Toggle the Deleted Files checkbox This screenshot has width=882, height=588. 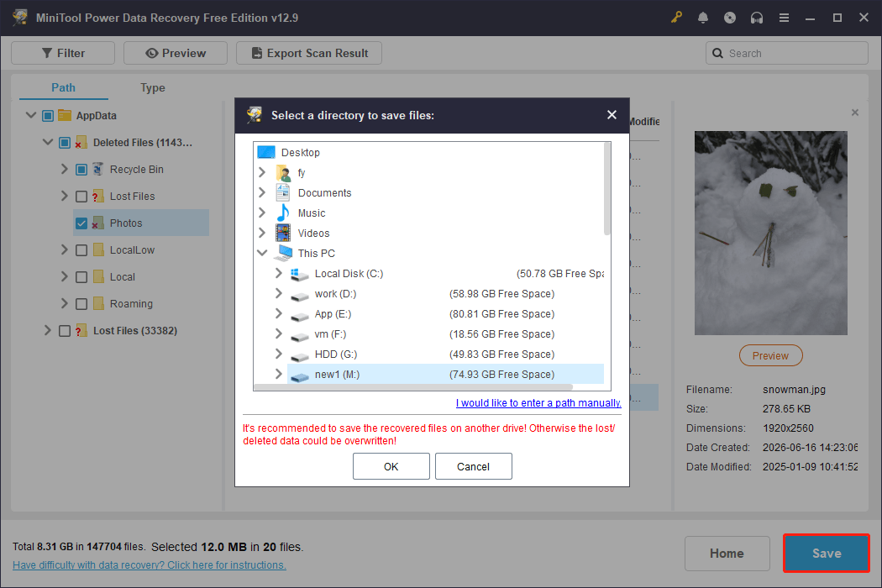(x=65, y=142)
